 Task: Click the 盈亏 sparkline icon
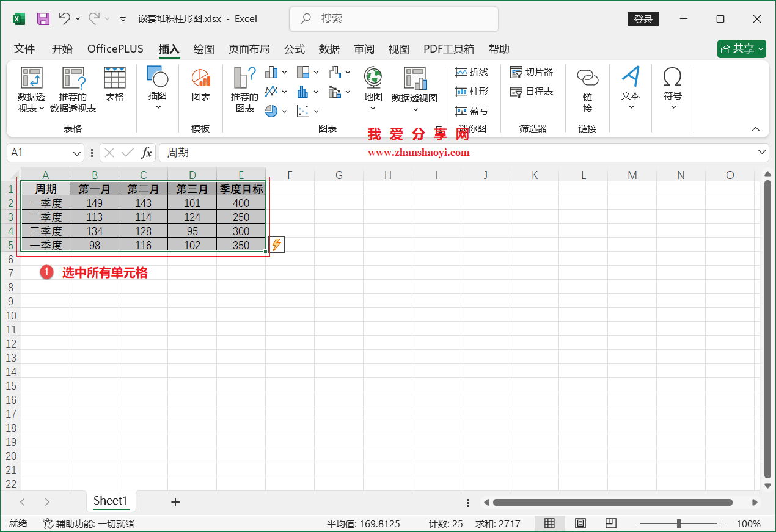point(472,111)
